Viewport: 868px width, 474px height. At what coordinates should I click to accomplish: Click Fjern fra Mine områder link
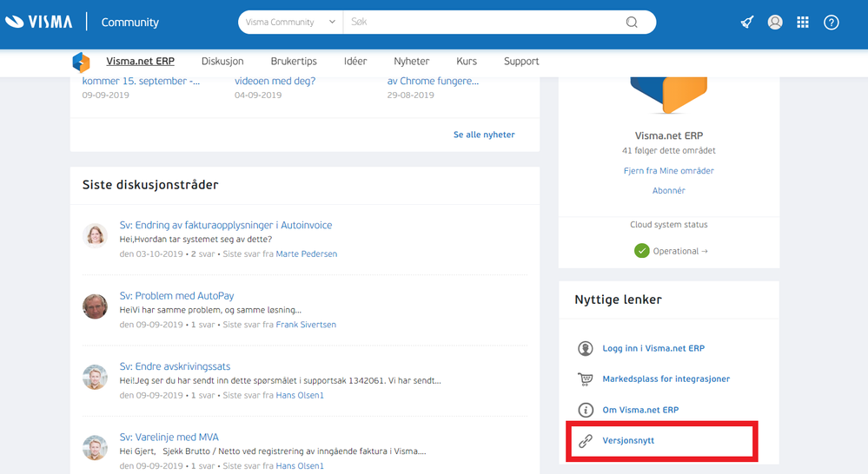pyautogui.click(x=669, y=171)
